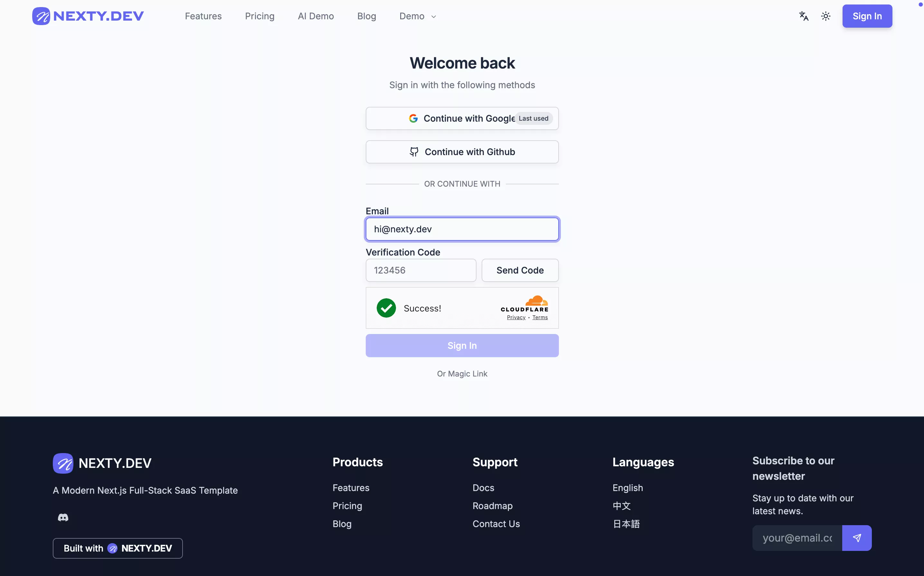Open AI Demo from navigation bar
This screenshot has height=576, width=924.
pyautogui.click(x=316, y=16)
